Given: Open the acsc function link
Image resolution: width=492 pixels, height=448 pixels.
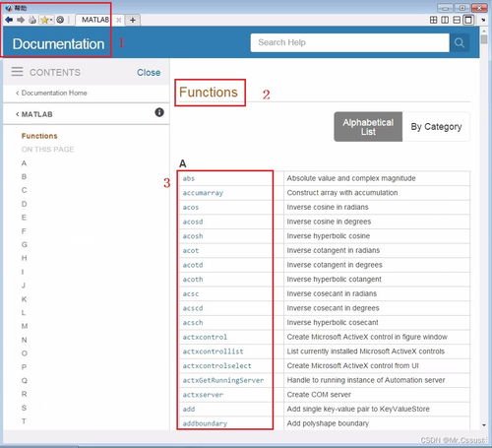Looking at the screenshot, I should (x=191, y=294).
